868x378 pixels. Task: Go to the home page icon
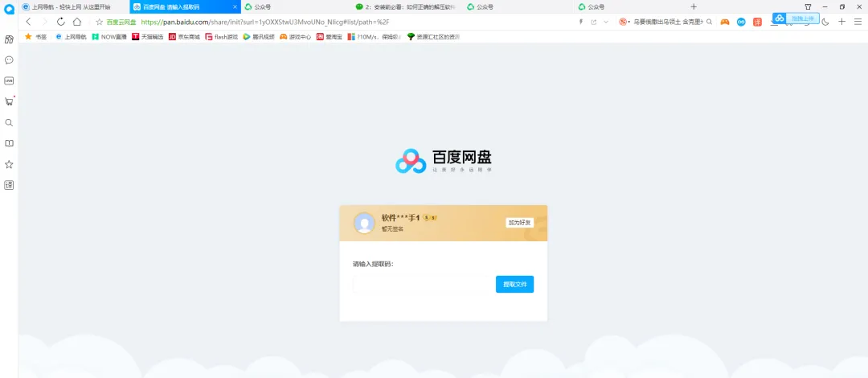tap(77, 22)
